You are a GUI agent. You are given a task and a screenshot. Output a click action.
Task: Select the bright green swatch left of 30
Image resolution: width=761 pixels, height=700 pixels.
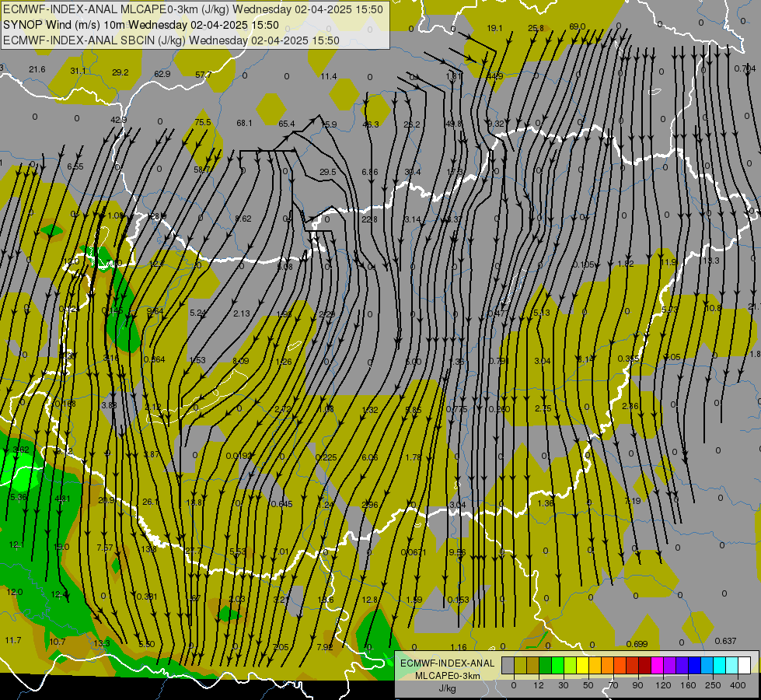[x=558, y=665]
